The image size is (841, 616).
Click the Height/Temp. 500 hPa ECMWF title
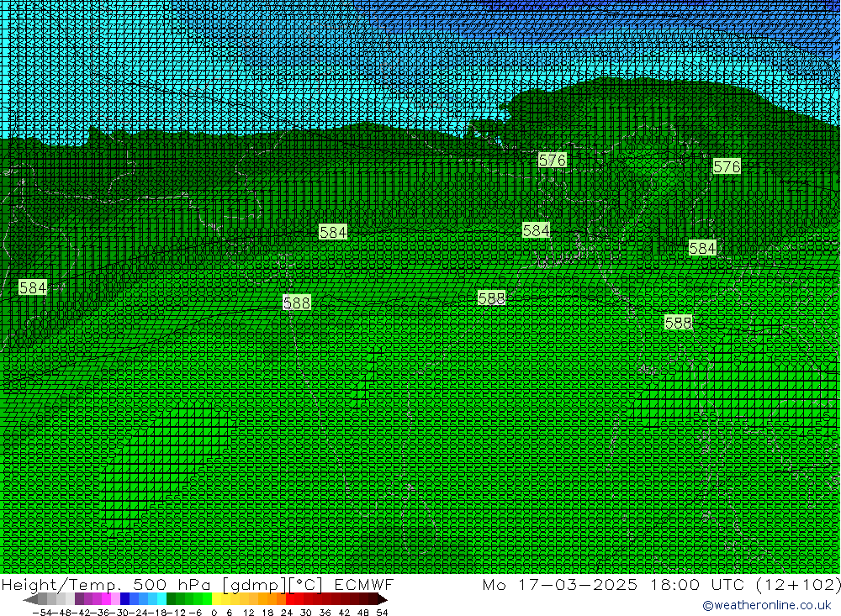pyautogui.click(x=198, y=584)
